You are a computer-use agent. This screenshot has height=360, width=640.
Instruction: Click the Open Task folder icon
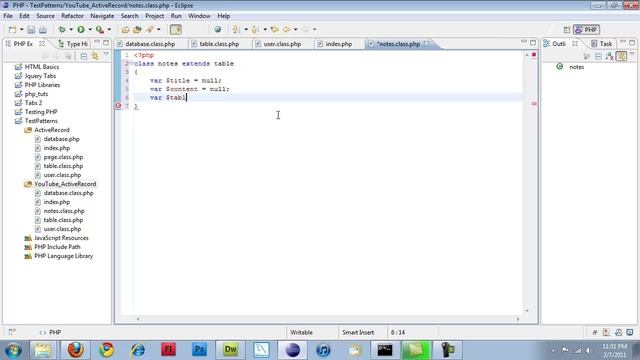(137, 29)
